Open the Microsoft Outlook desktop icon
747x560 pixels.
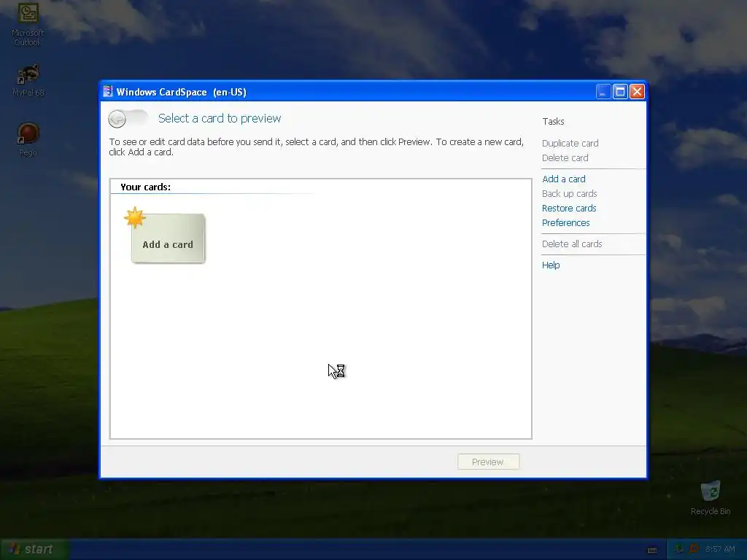[28, 24]
